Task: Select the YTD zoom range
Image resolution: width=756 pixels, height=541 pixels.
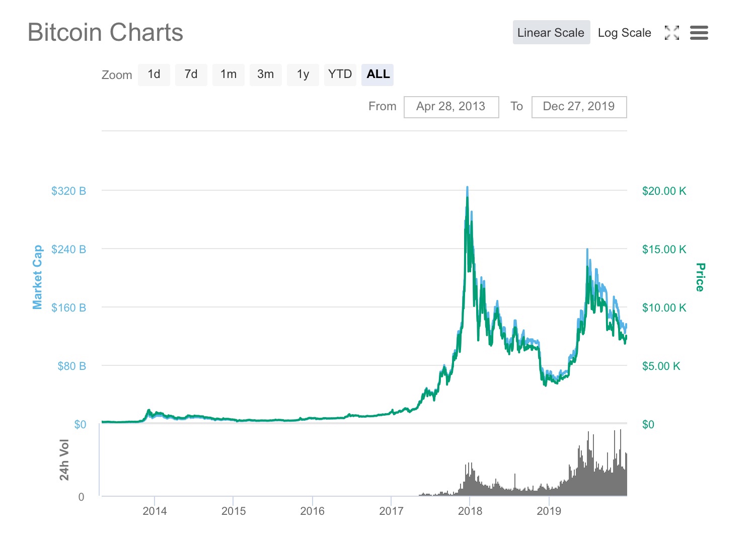Action: tap(340, 74)
